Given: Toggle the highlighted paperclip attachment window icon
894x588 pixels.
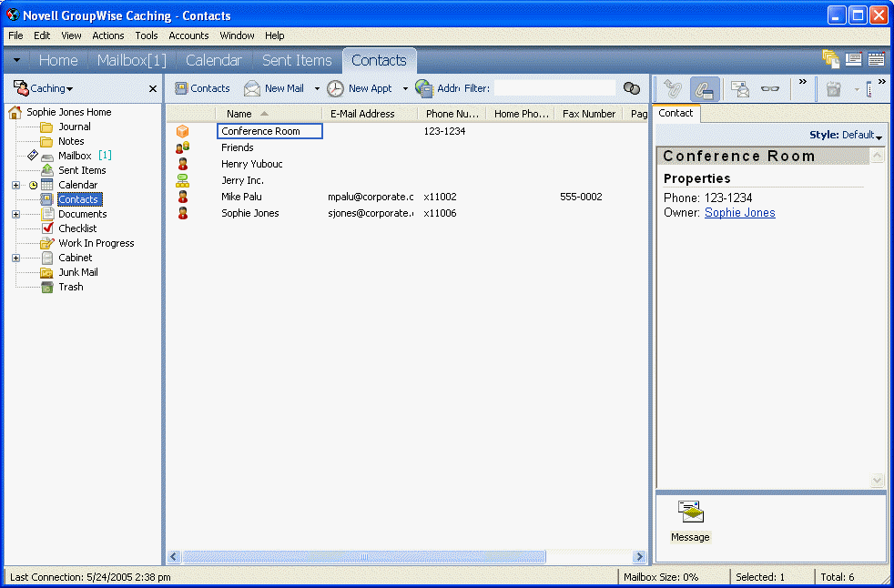Looking at the screenshot, I should point(705,89).
